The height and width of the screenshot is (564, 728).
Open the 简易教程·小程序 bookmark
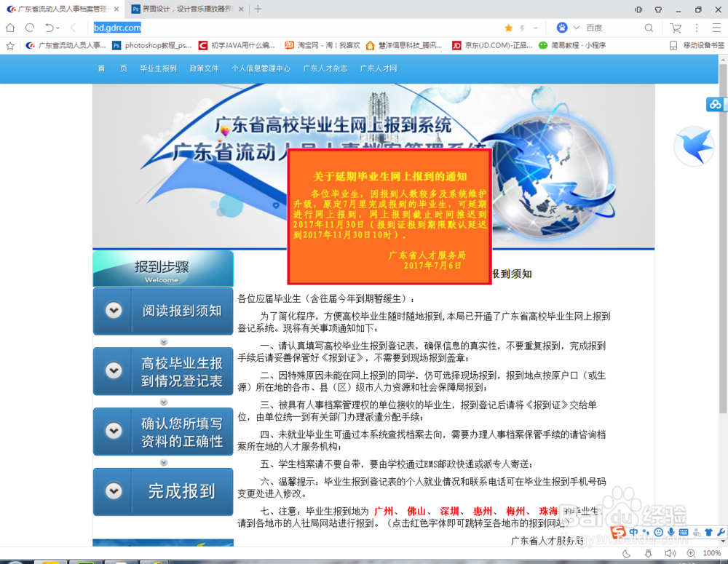pyautogui.click(x=572, y=46)
